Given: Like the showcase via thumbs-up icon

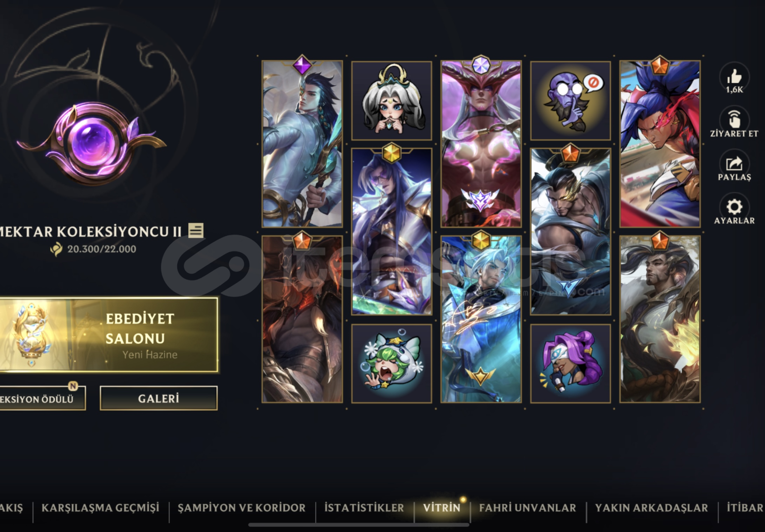Looking at the screenshot, I should pos(734,77).
